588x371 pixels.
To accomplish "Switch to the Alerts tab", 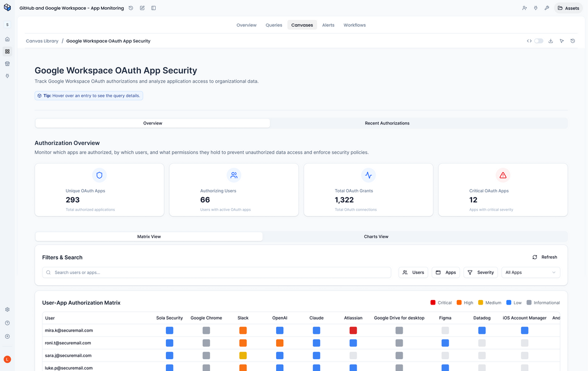I will 328,24.
